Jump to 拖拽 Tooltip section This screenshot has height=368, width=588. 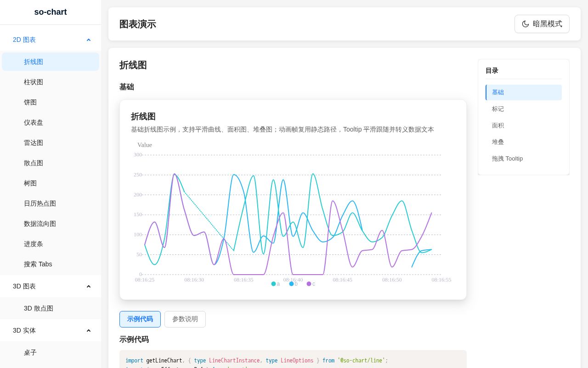pyautogui.click(x=524, y=159)
